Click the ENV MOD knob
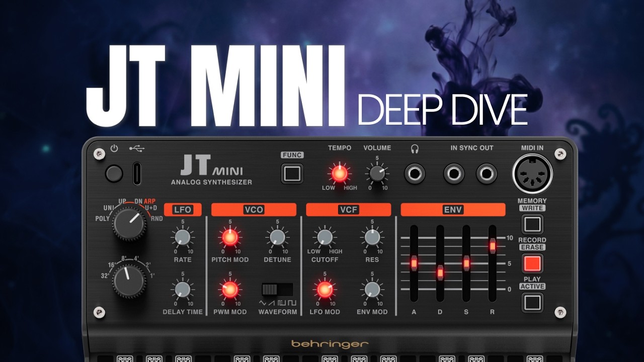644x362 pixels. point(372,289)
